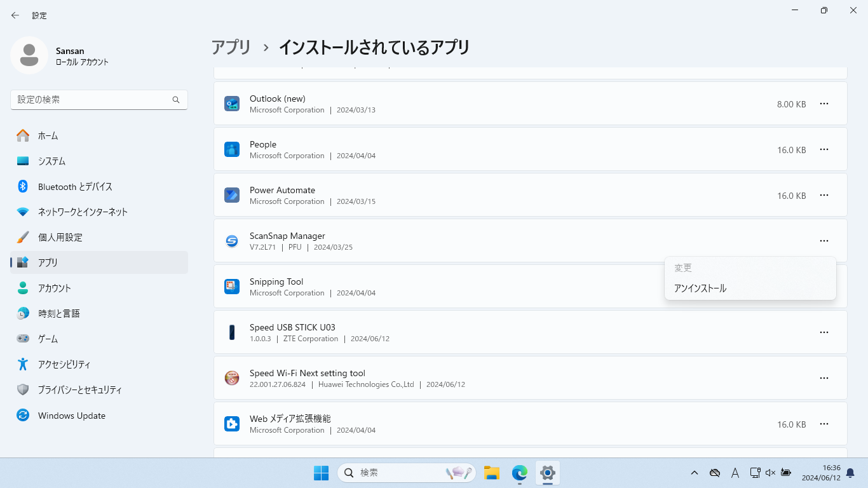This screenshot has height=488, width=868.
Task: Show hidden tray icons chevron
Action: 695,473
